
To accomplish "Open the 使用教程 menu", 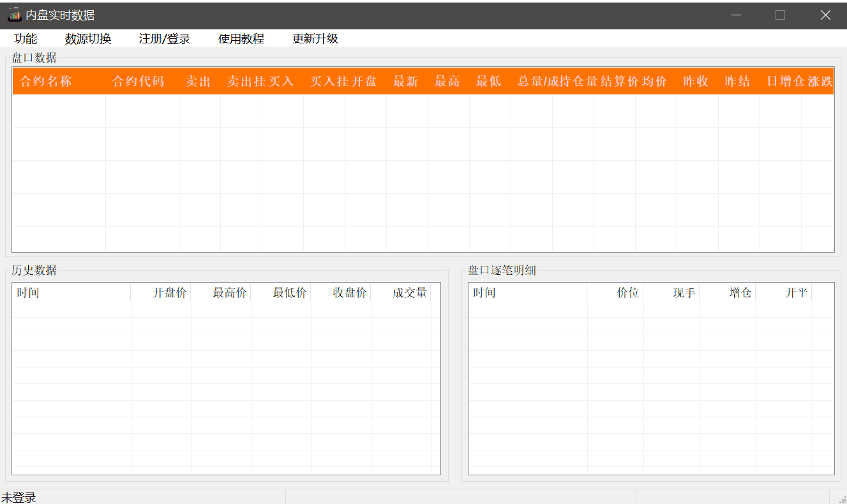I will [241, 39].
